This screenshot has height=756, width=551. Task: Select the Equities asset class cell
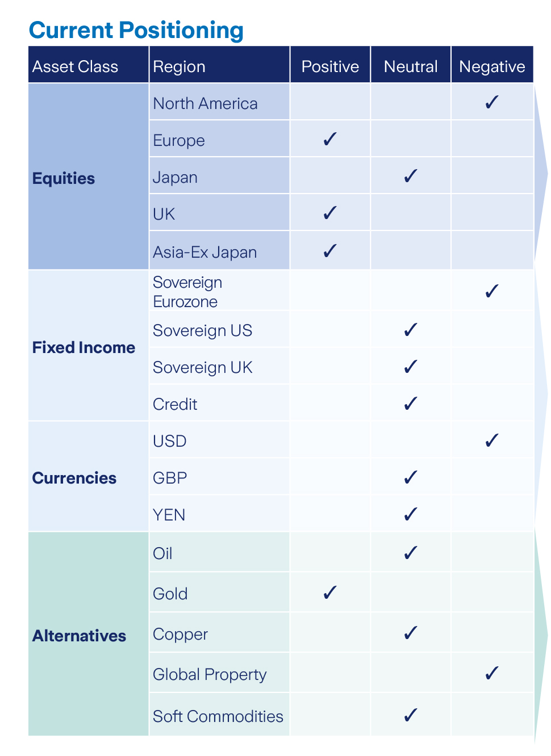point(89,177)
